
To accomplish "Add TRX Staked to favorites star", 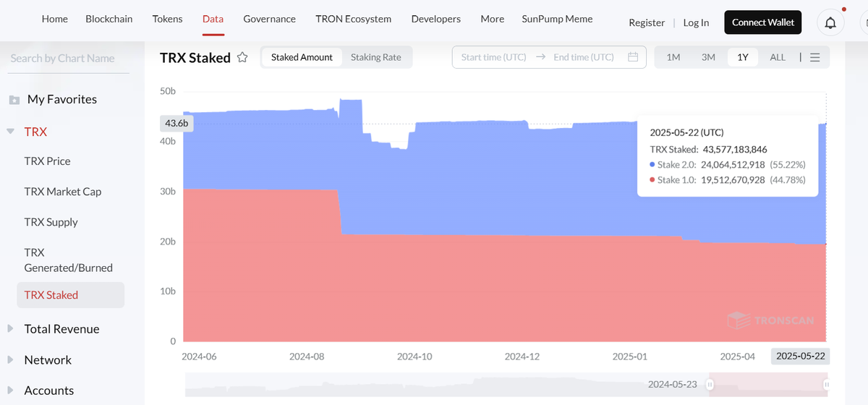I will [242, 57].
